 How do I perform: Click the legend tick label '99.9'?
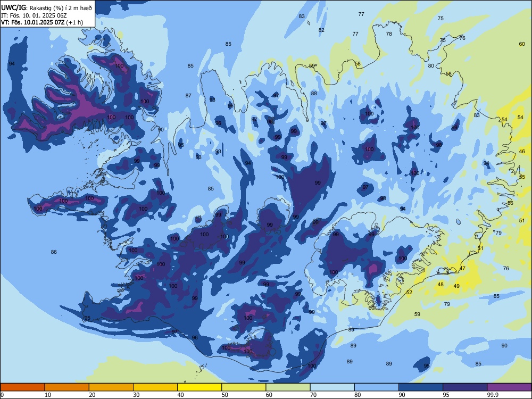(492, 395)
